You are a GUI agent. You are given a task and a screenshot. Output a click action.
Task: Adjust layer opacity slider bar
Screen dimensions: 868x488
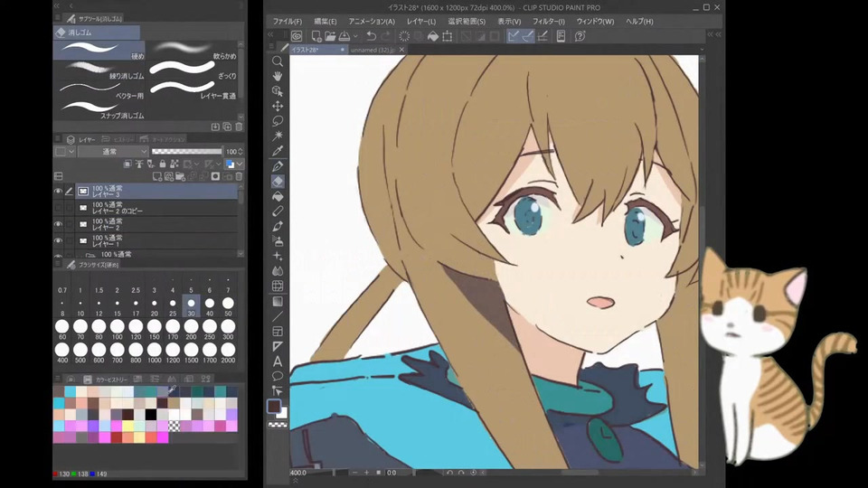(x=186, y=151)
